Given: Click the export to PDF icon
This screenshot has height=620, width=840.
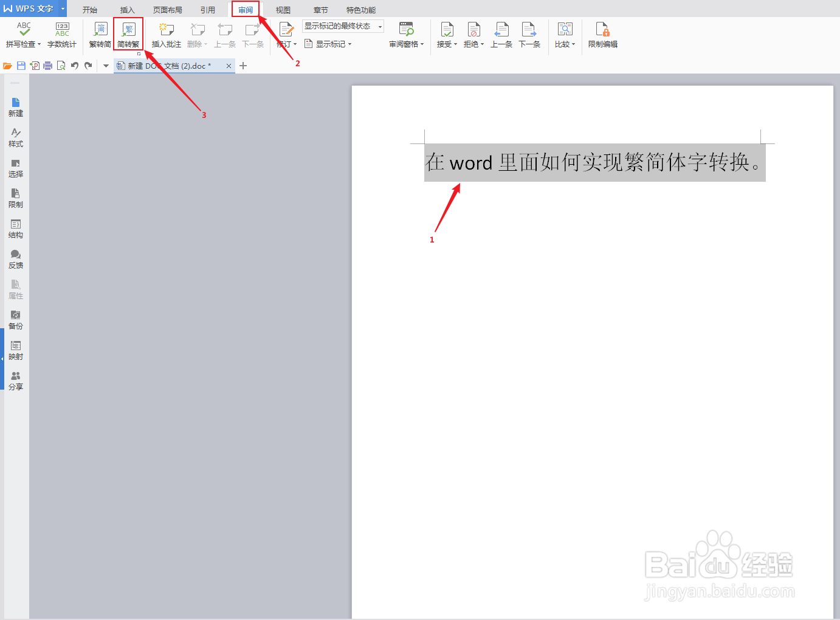Looking at the screenshot, I should (35, 66).
